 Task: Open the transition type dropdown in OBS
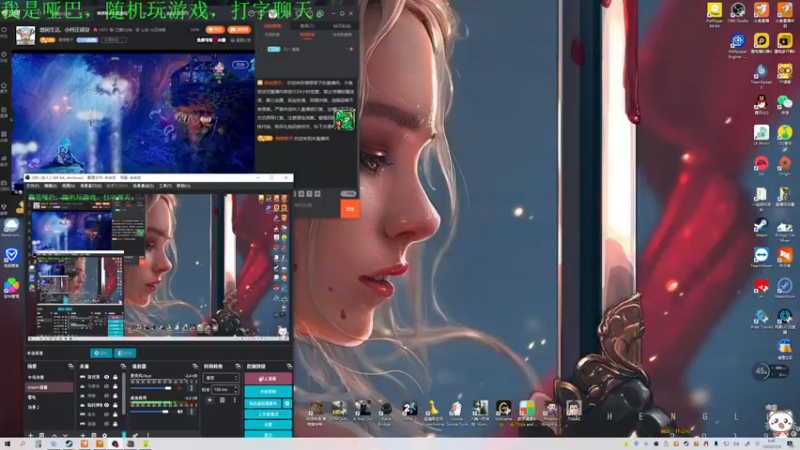[221, 378]
